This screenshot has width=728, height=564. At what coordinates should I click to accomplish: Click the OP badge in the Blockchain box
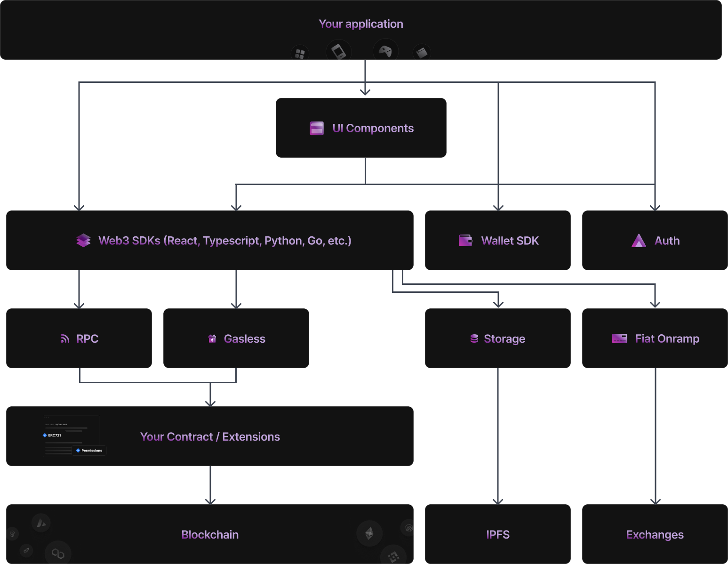pyautogui.click(x=26, y=550)
